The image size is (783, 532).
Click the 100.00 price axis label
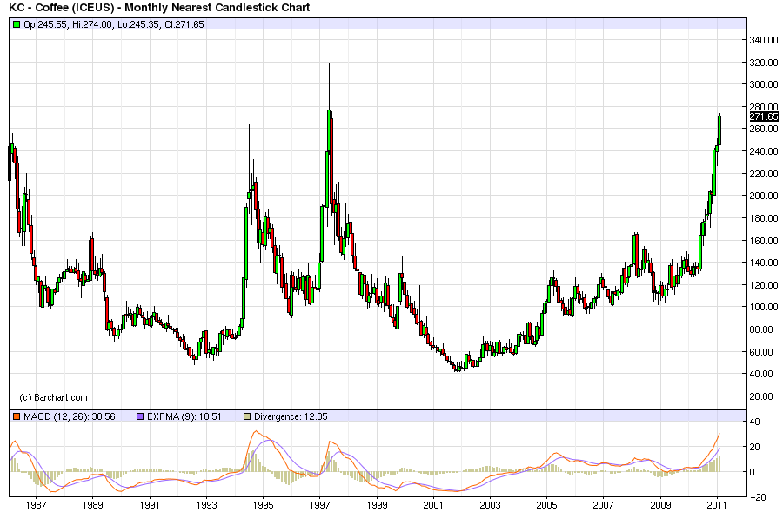click(764, 307)
